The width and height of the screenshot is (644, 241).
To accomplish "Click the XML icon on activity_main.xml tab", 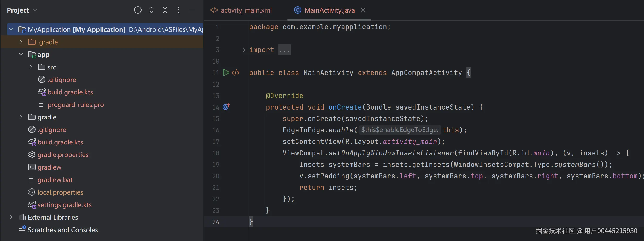I will [x=214, y=10].
